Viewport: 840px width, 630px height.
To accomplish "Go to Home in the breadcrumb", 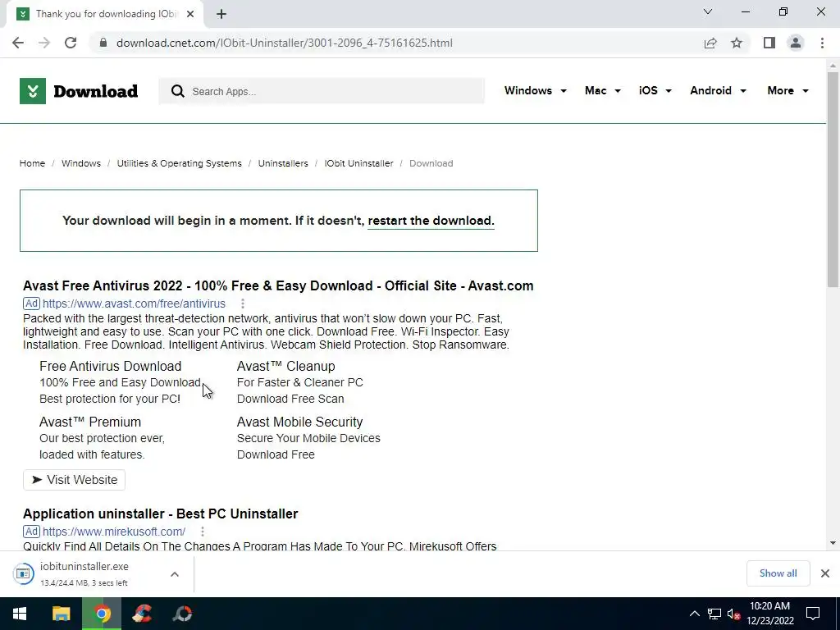I will (x=32, y=163).
